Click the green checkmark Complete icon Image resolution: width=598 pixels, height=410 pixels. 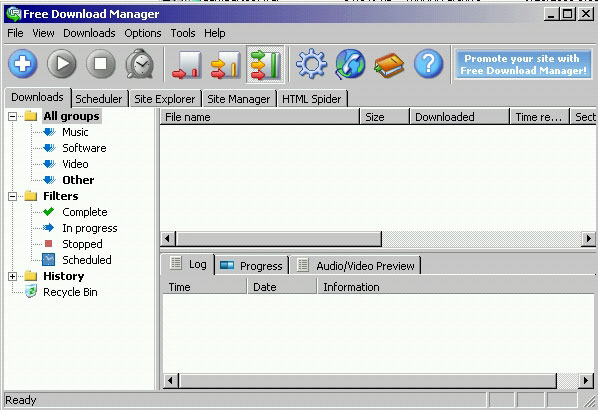coord(49,211)
